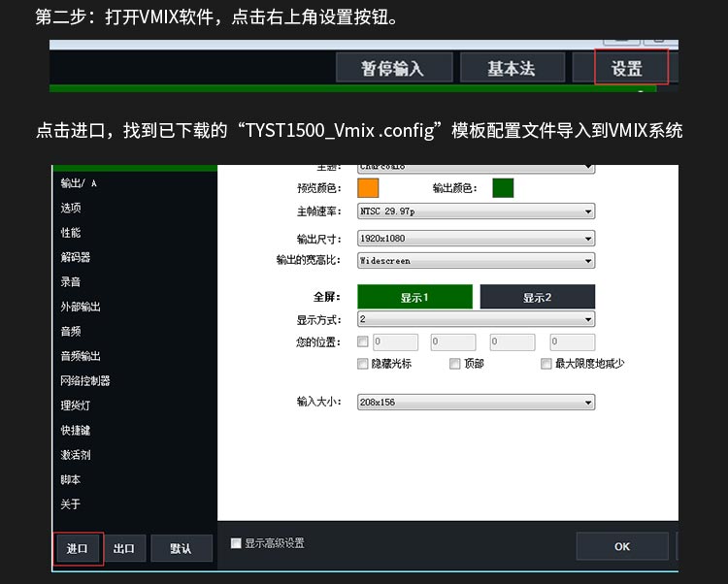
Task: Expand the 主帧速率 NTSC 29.97p dropdown
Action: click(476, 211)
